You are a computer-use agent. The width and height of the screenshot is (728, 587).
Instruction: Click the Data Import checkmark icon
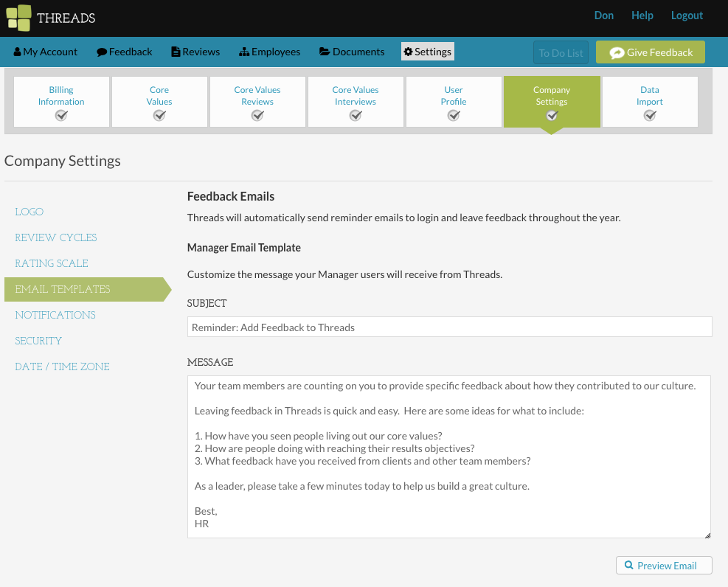(650, 116)
